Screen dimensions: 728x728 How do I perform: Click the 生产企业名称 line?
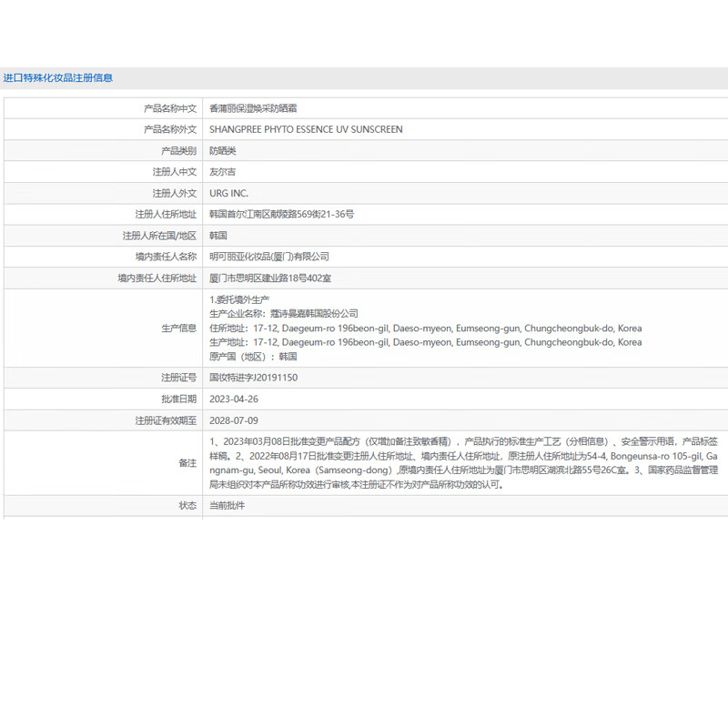pos(284,314)
